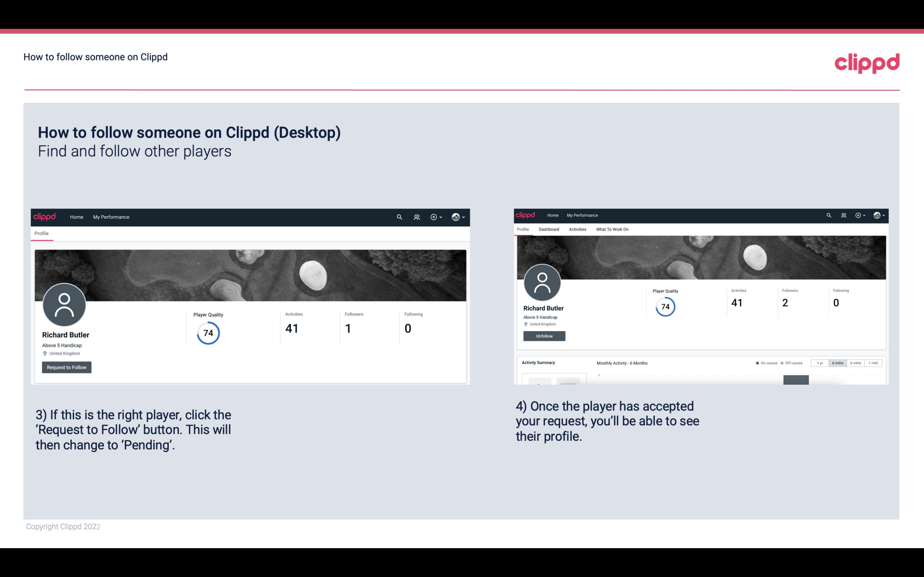Image resolution: width=924 pixels, height=577 pixels.
Task: Click the Player Quality score circle 74
Action: click(x=208, y=333)
